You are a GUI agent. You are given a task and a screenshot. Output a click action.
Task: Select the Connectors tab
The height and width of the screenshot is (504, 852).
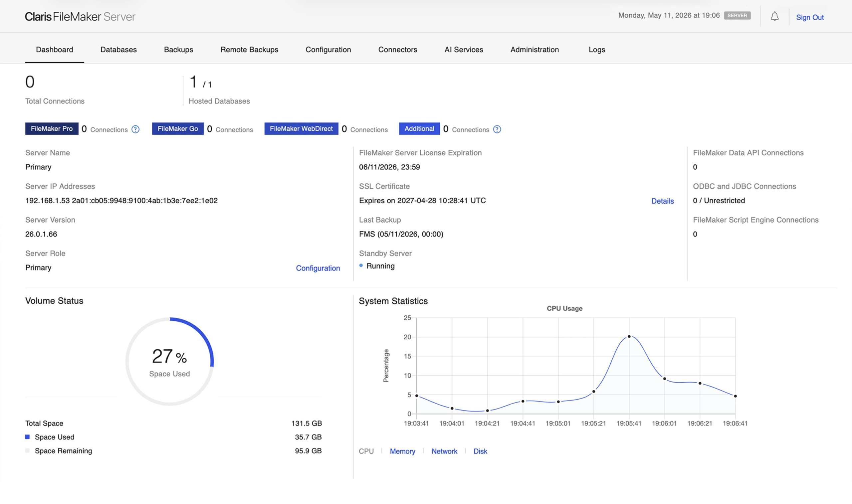pyautogui.click(x=398, y=50)
